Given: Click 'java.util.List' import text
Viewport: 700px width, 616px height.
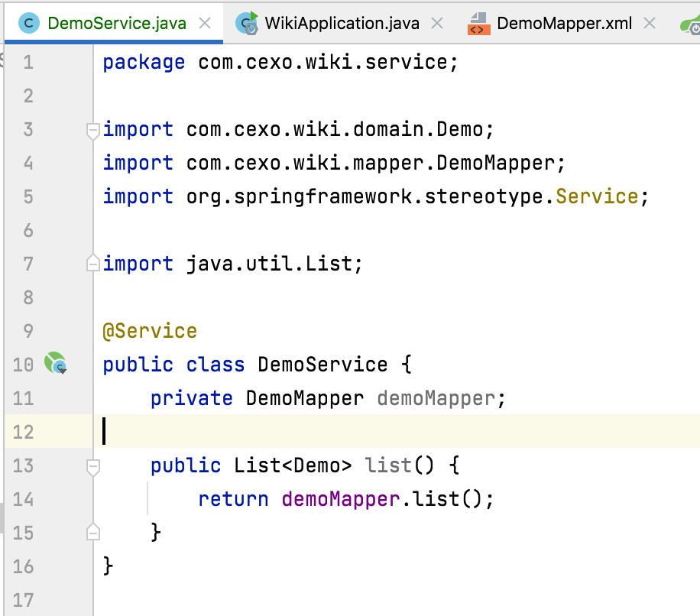Looking at the screenshot, I should tap(269, 264).
